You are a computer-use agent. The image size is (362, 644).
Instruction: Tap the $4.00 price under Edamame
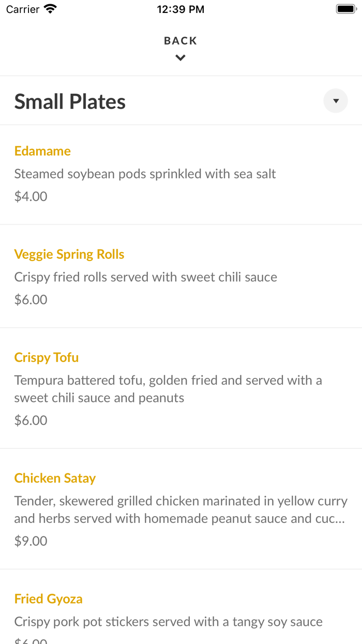click(31, 196)
